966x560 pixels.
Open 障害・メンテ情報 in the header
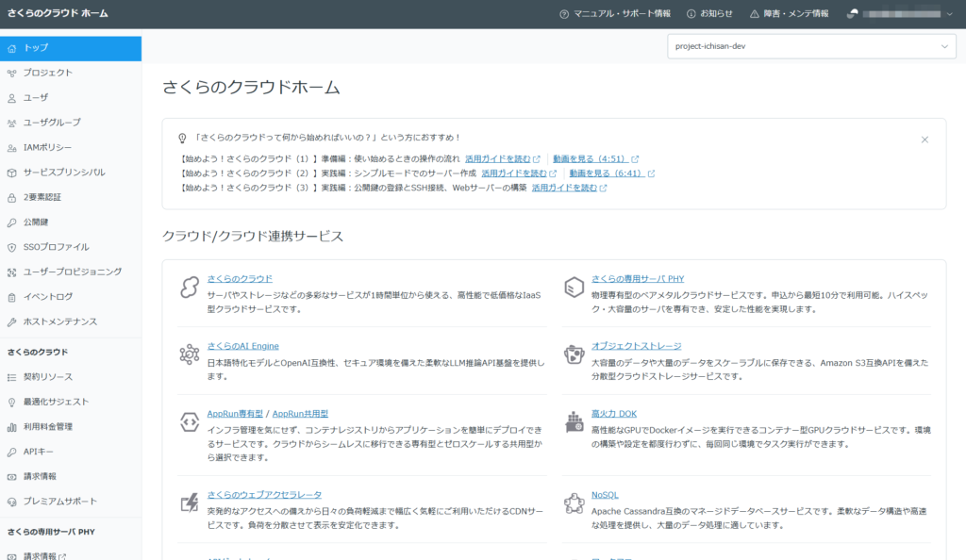789,14
